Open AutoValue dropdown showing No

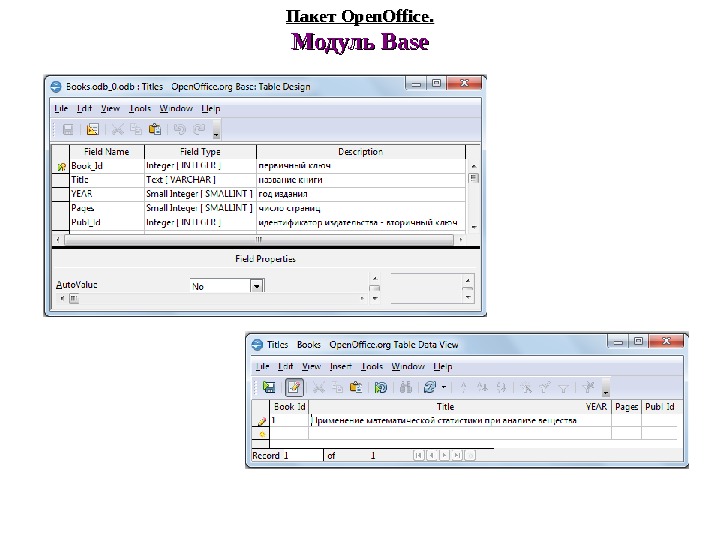pyautogui.click(x=257, y=286)
